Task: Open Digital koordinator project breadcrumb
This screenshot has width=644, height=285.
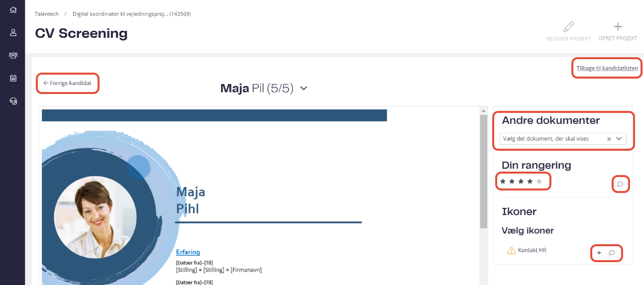Action: point(132,14)
